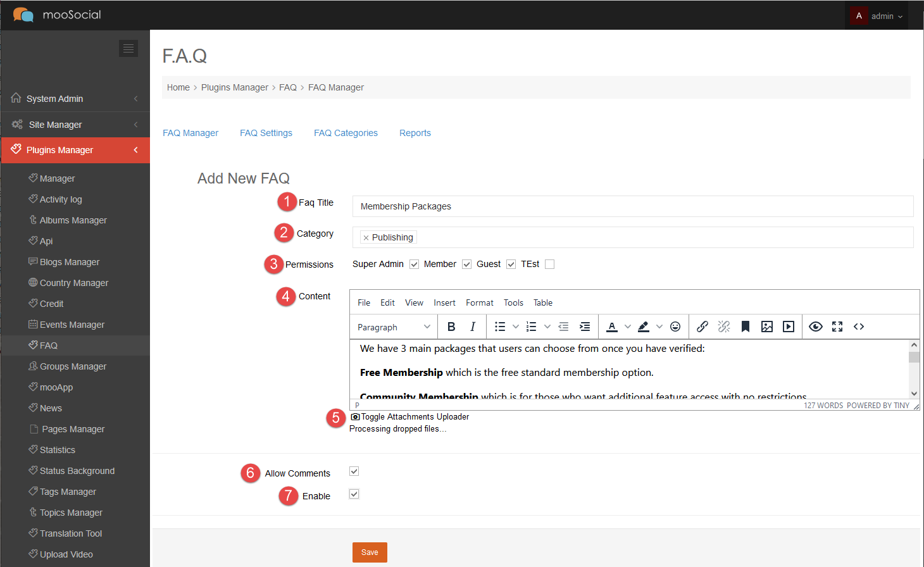Open bullet list style dropdown arrow

coord(516,327)
